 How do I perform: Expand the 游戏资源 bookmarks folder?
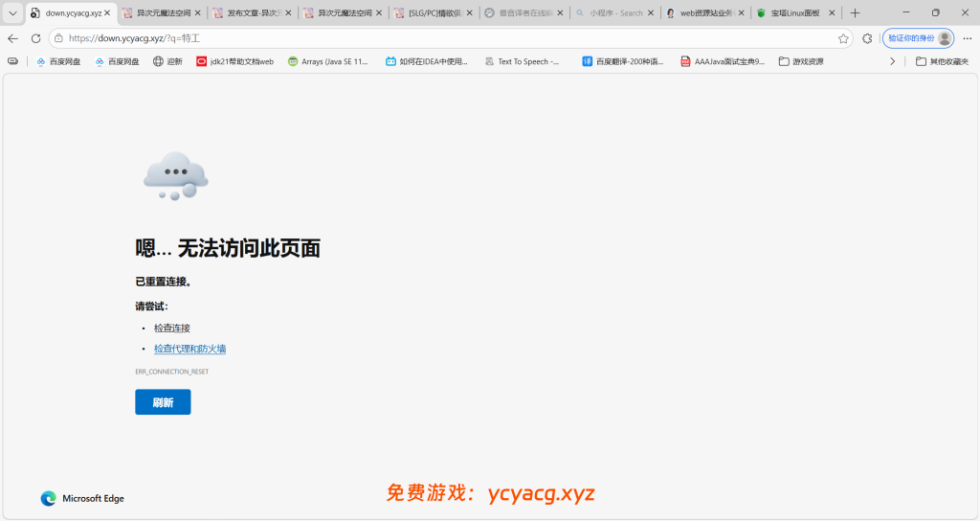click(x=801, y=61)
